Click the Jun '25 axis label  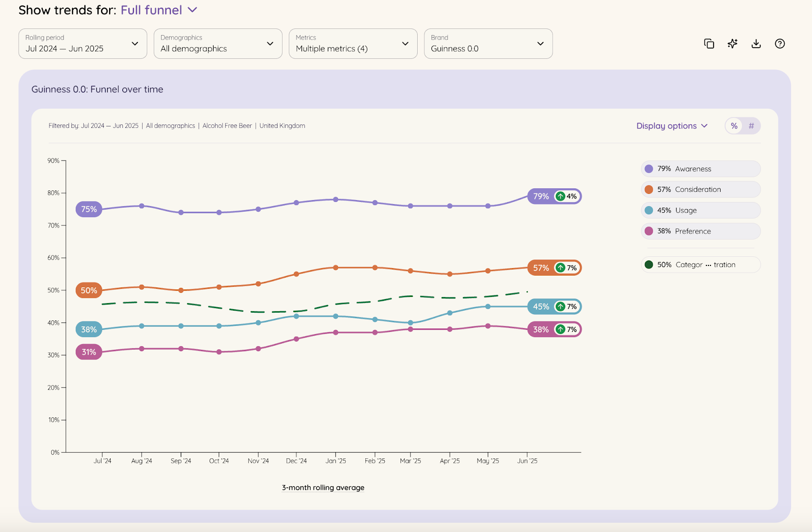click(x=527, y=461)
